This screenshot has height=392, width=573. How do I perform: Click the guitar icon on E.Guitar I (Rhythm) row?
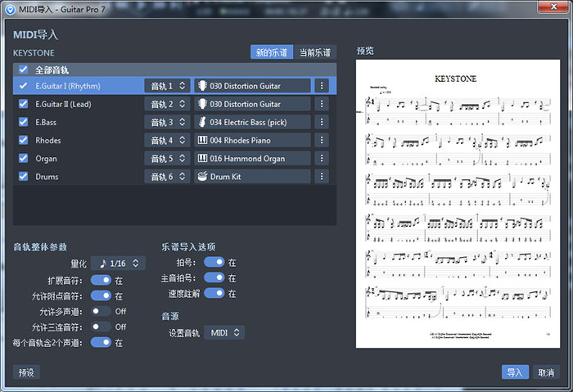pyautogui.click(x=202, y=86)
